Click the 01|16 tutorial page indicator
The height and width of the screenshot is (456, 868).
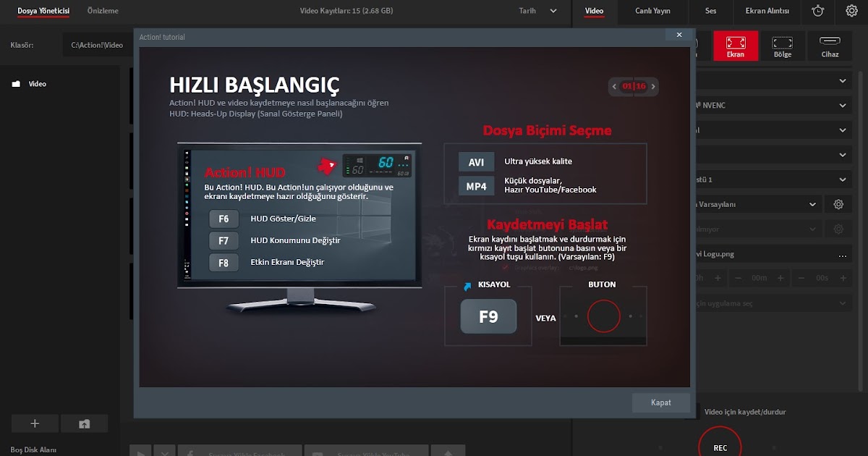(x=634, y=86)
